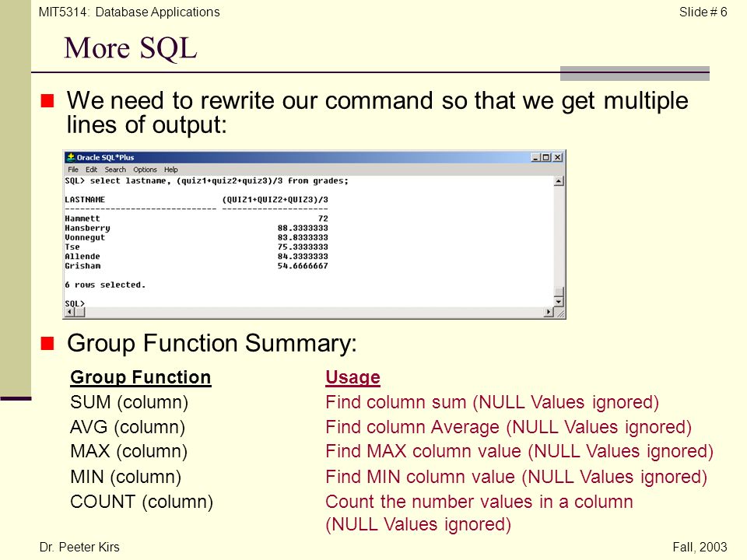Viewport: 747px width, 560px height.
Task: Click the '6 rows selected.' message
Action: point(105,285)
